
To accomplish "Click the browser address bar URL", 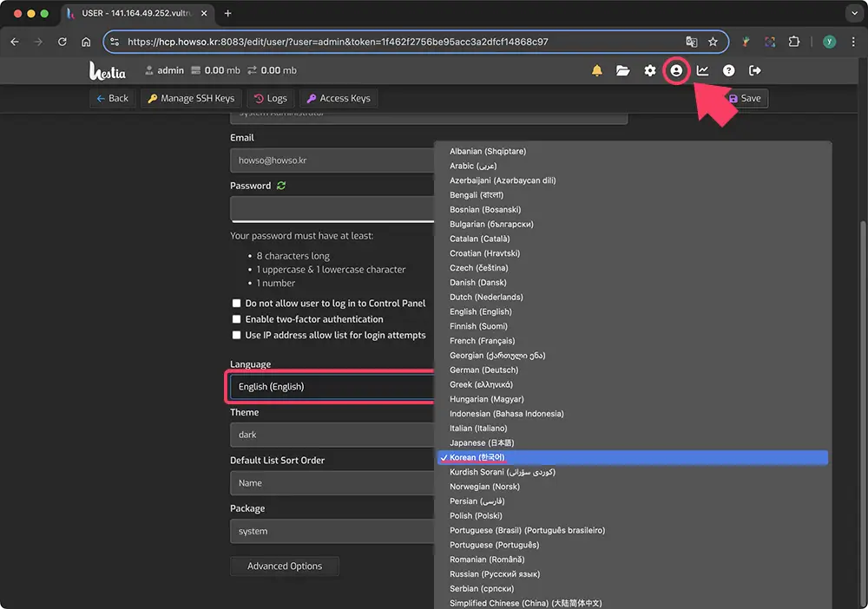I will point(338,42).
